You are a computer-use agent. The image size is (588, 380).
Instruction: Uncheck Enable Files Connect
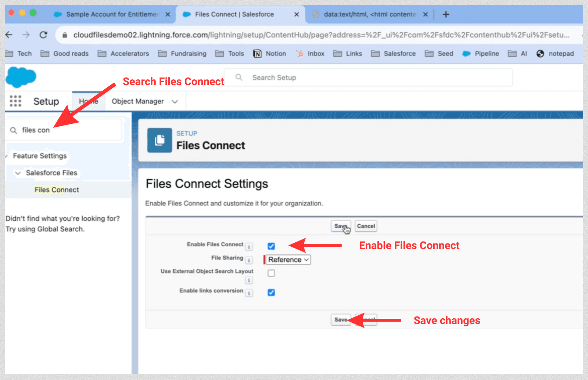[x=271, y=246]
